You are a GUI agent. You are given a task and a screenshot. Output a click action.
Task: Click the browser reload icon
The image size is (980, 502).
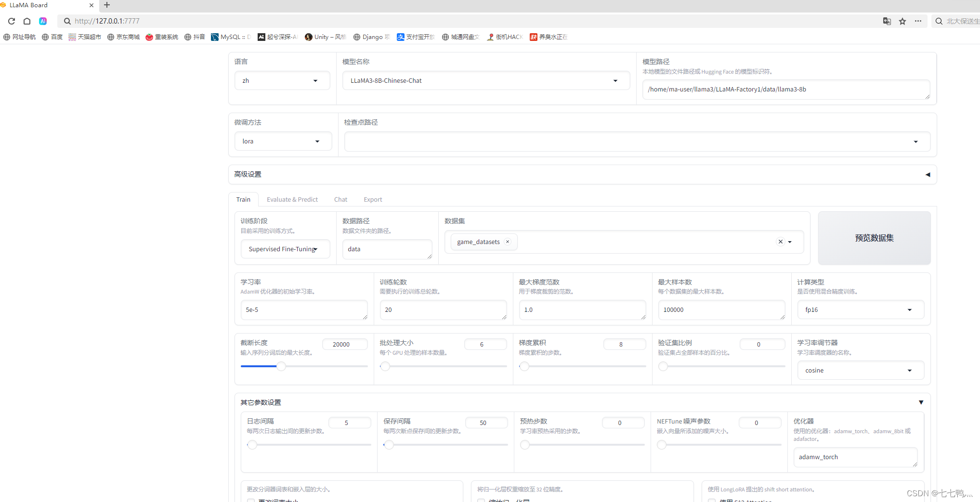pos(12,21)
